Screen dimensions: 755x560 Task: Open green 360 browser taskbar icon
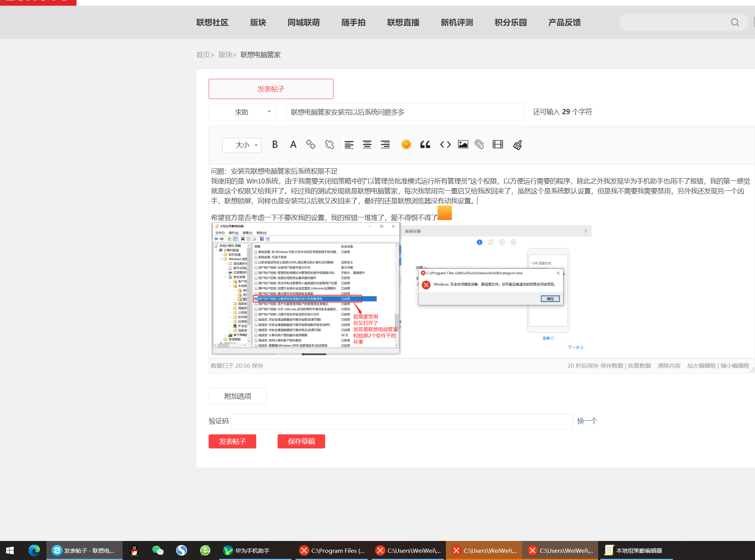point(205,550)
